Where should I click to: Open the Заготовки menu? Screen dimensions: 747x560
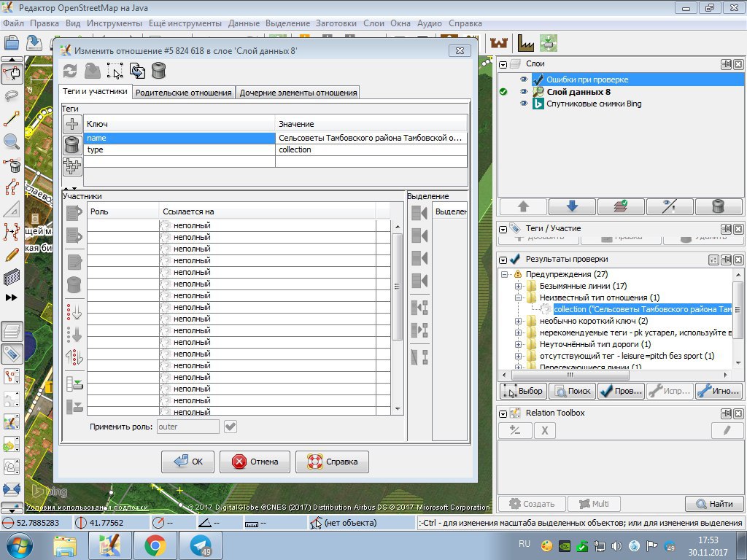pyautogui.click(x=336, y=23)
